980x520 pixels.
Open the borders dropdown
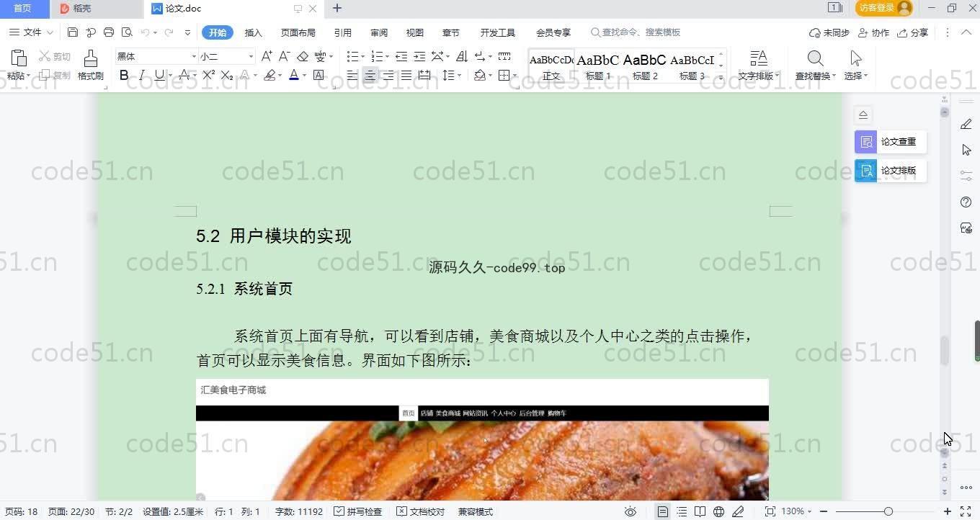tap(514, 75)
